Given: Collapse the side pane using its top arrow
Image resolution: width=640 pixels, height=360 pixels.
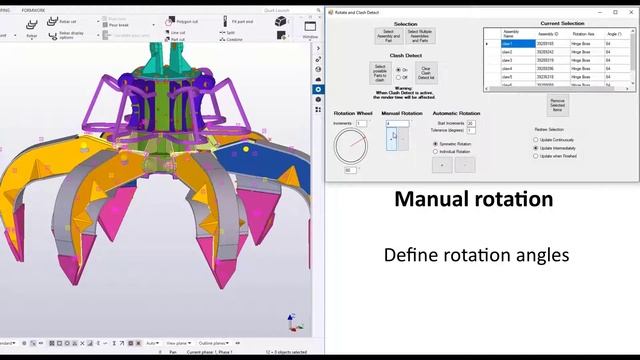Looking at the screenshot, I should coord(318,48).
